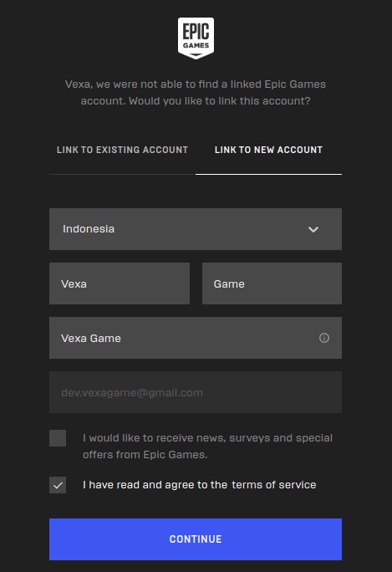
Task: Focus the first name field containing Vexa
Action: [120, 283]
